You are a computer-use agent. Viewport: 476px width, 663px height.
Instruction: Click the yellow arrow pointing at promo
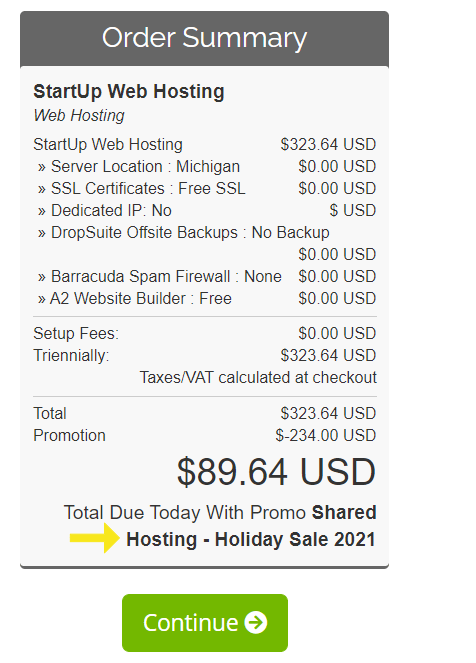95,538
